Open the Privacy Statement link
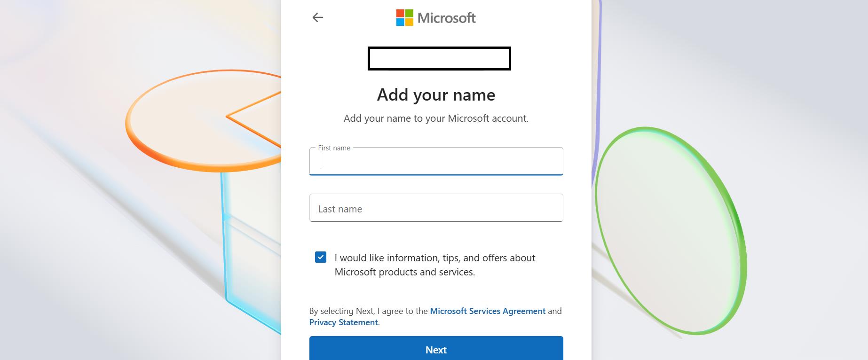The image size is (868, 360). pyautogui.click(x=343, y=322)
